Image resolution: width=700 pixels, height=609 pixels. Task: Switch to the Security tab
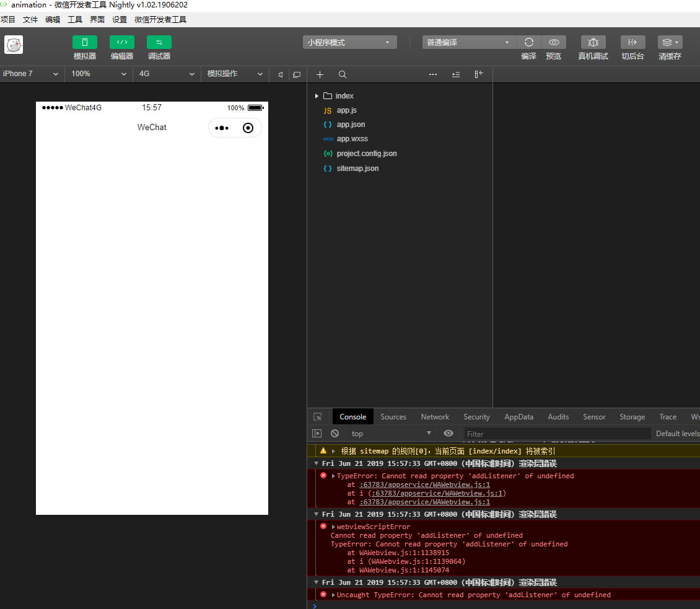pyautogui.click(x=476, y=416)
